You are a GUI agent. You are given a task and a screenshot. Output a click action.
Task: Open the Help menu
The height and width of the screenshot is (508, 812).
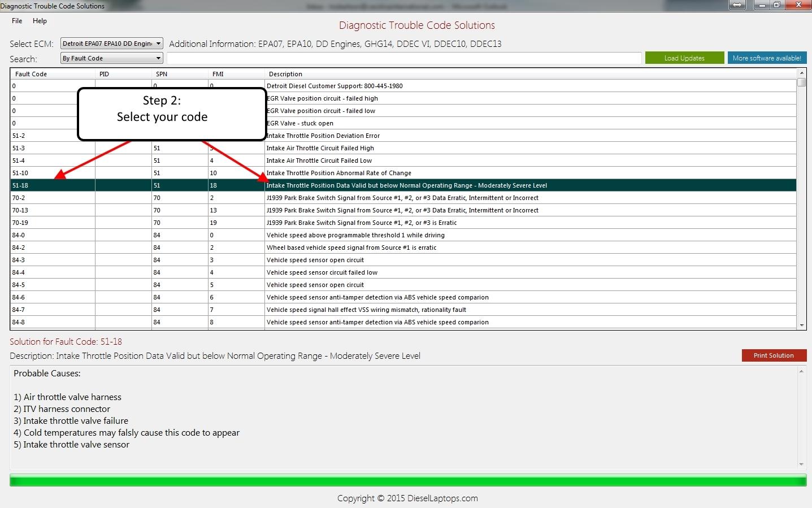(x=40, y=21)
